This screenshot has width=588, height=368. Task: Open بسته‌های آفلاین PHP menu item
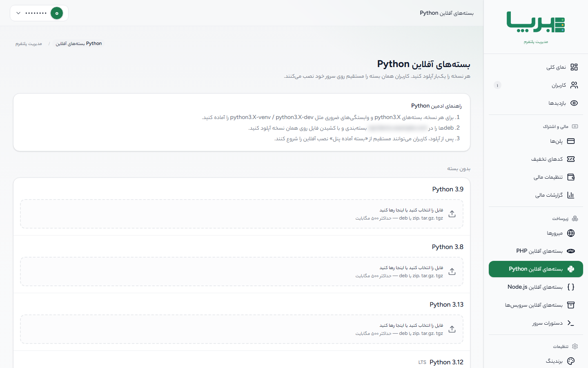click(536, 251)
